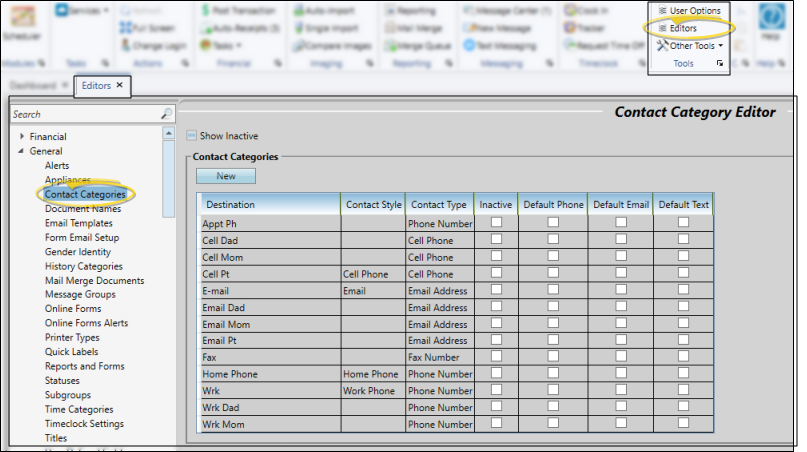Image resolution: width=807 pixels, height=452 pixels.
Task: Open Email Templates in the editor list
Action: coord(78,223)
